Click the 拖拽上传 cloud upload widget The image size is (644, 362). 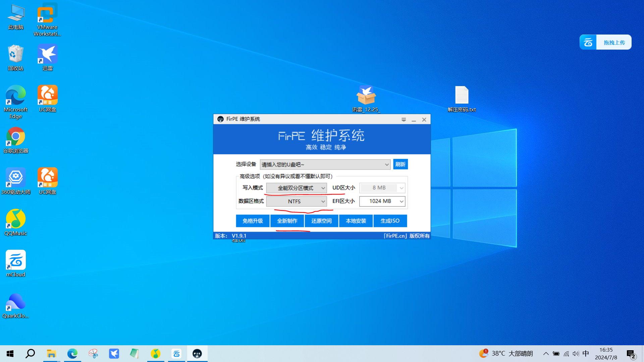(x=605, y=43)
